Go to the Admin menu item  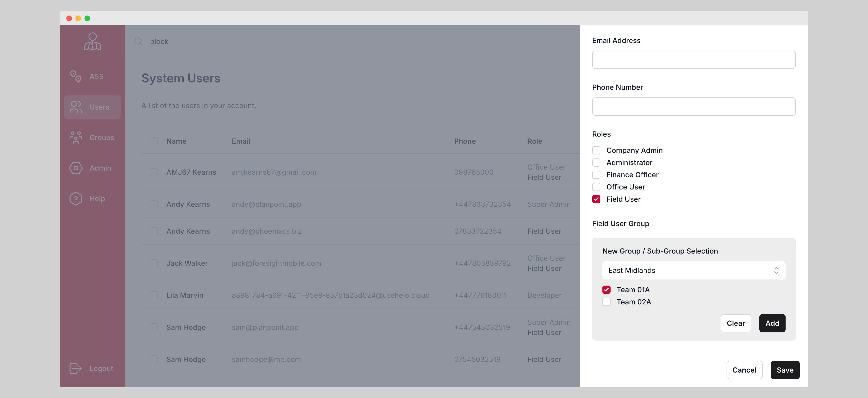click(x=100, y=168)
